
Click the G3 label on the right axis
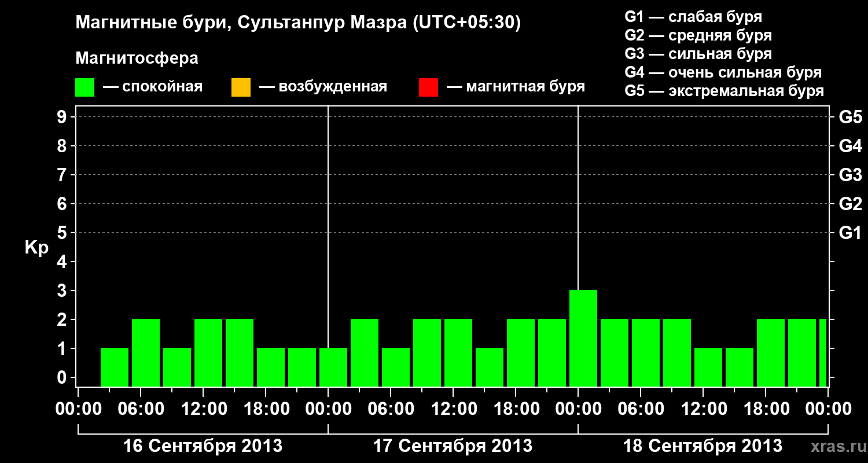pyautogui.click(x=851, y=175)
